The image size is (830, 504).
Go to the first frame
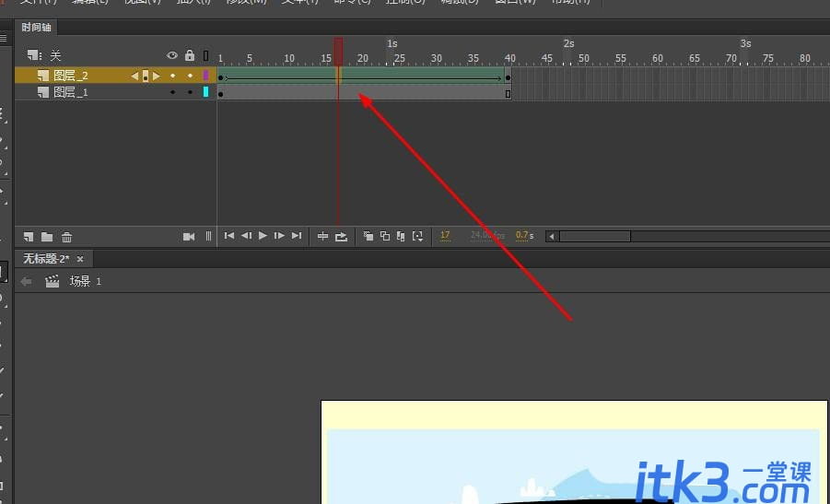pos(229,236)
